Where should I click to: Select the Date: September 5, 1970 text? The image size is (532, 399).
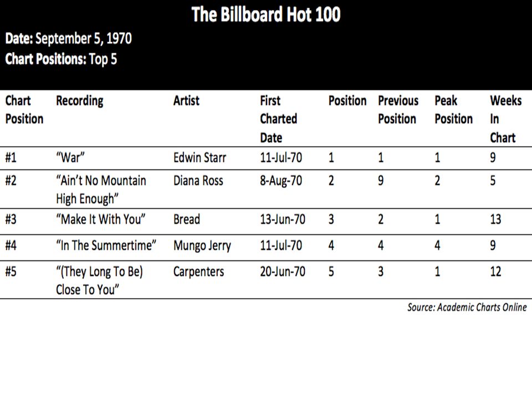pos(69,39)
